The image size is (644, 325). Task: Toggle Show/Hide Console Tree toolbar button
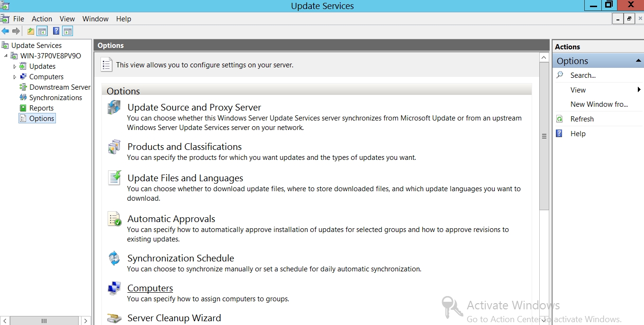pyautogui.click(x=42, y=31)
